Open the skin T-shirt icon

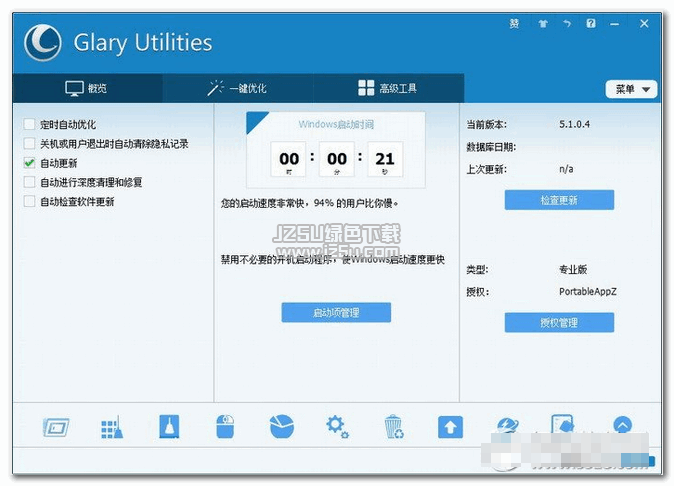543,24
